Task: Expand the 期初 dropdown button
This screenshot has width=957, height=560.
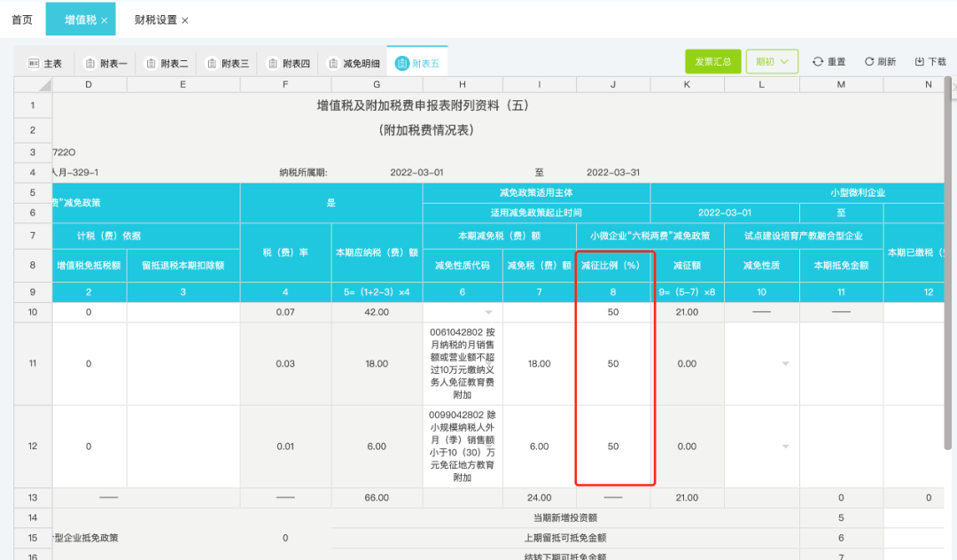Action: (x=772, y=62)
